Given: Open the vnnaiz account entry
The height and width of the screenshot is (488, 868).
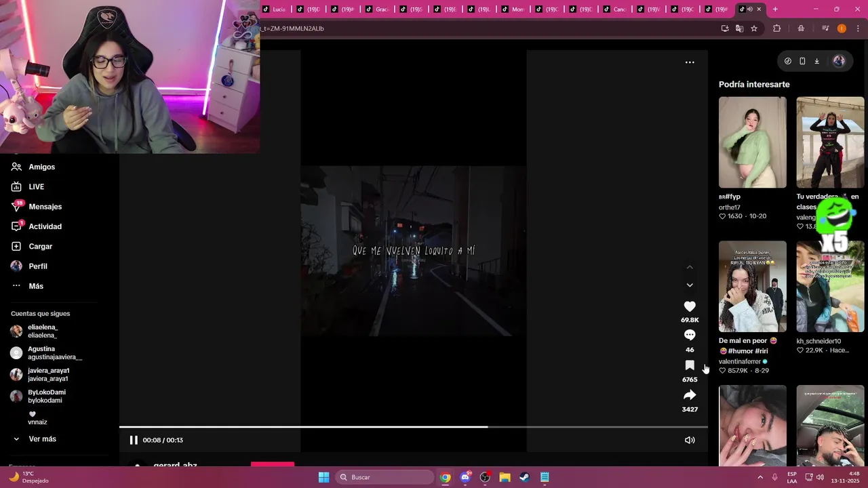Looking at the screenshot, I should (37, 418).
